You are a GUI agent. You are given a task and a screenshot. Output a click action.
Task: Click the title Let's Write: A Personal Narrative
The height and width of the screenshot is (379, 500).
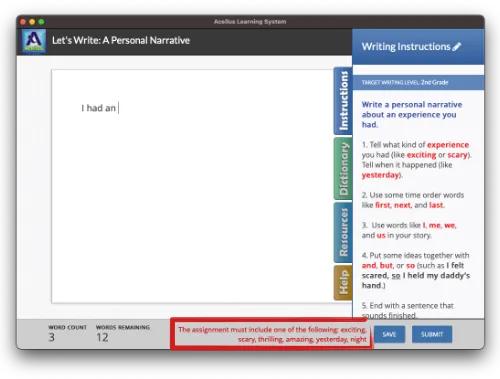(121, 41)
